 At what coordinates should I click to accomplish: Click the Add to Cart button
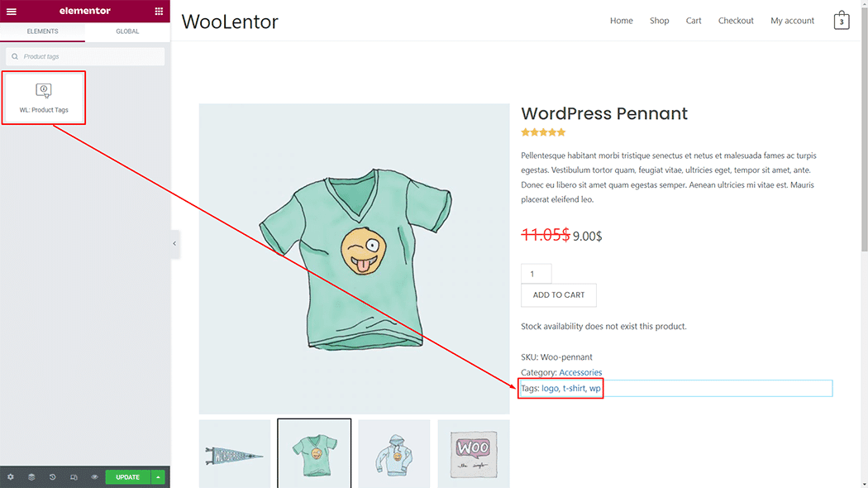(558, 295)
